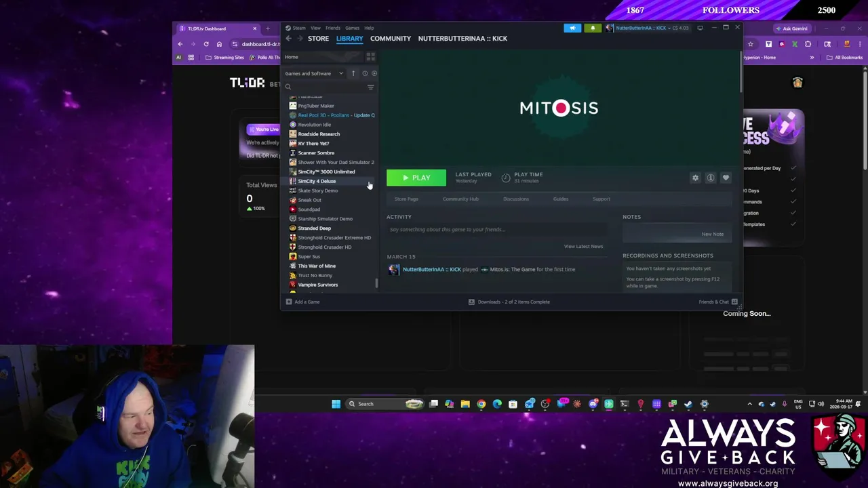Open Steam from the taskbar
The width and height of the screenshot is (868, 488).
(688, 404)
